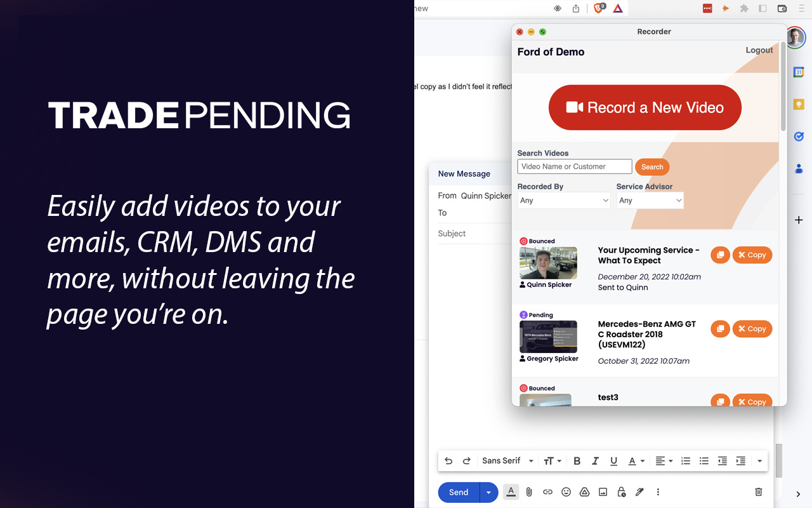Insert a photo into the message
This screenshot has height=508, width=812.
coord(603,491)
